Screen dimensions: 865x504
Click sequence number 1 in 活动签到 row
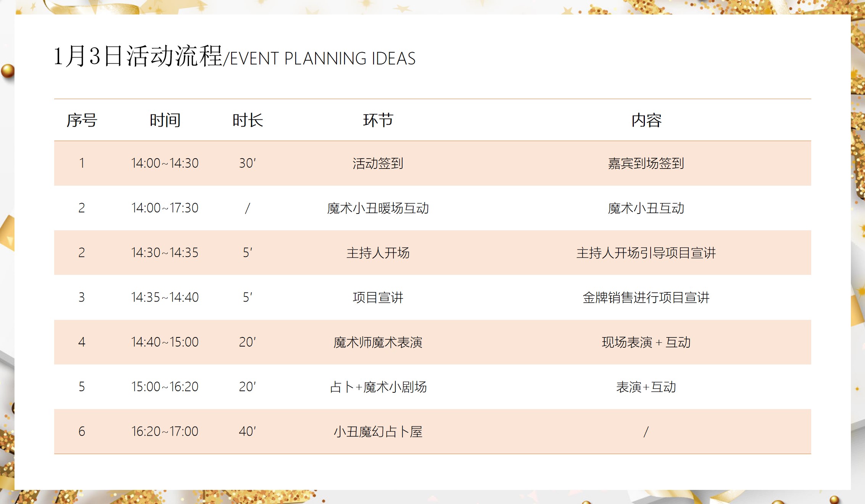coord(82,163)
